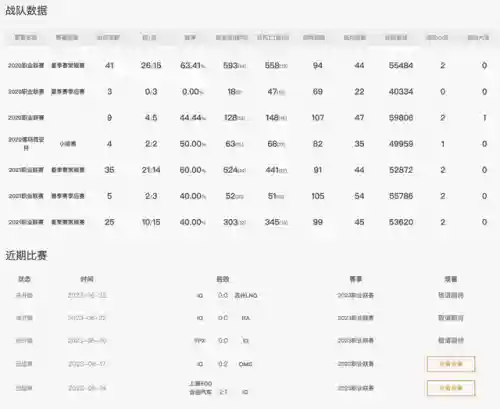The image size is (500, 409).
Task: Select the 40334 value
Action: click(401, 92)
